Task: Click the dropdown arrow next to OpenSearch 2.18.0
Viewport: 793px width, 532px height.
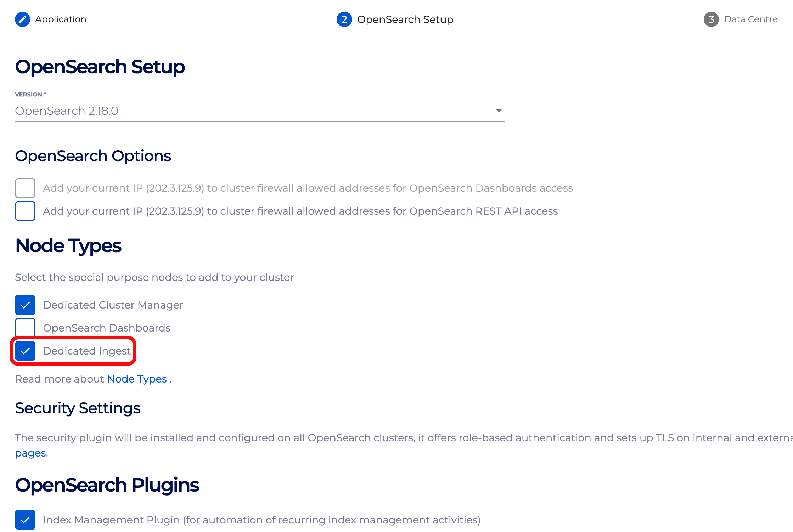Action: click(498, 111)
